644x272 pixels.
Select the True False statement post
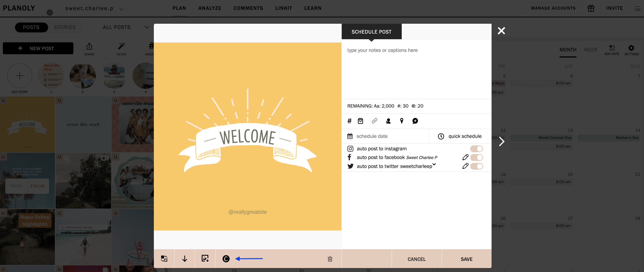27,180
